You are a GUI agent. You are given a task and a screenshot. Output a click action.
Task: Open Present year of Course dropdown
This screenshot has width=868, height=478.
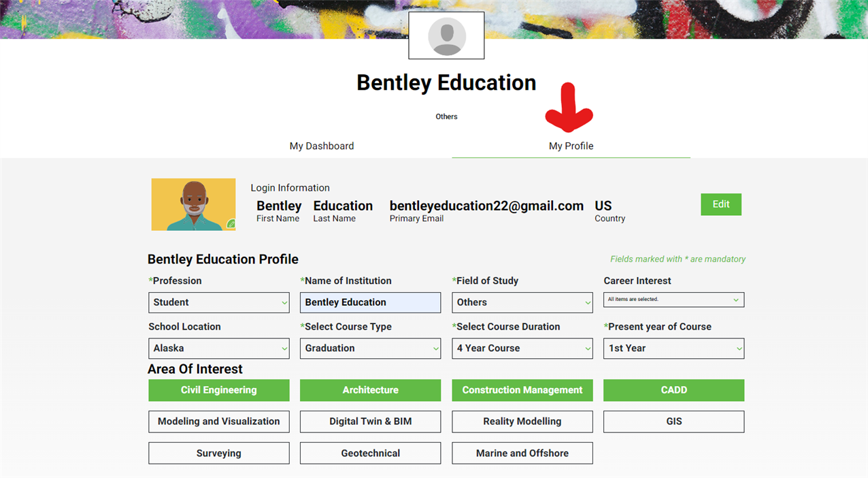(x=673, y=349)
